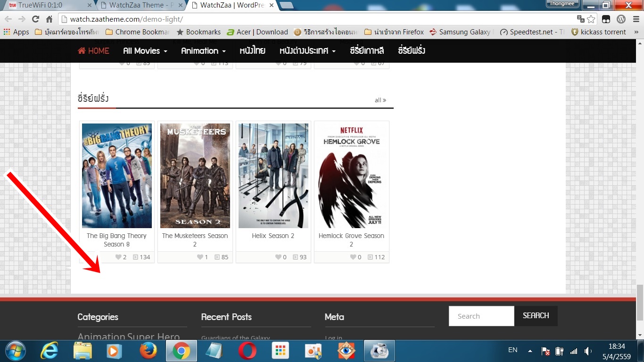Image resolution: width=644 pixels, height=362 pixels.
Task: Click Helix poster thumbnail
Action: 273,176
